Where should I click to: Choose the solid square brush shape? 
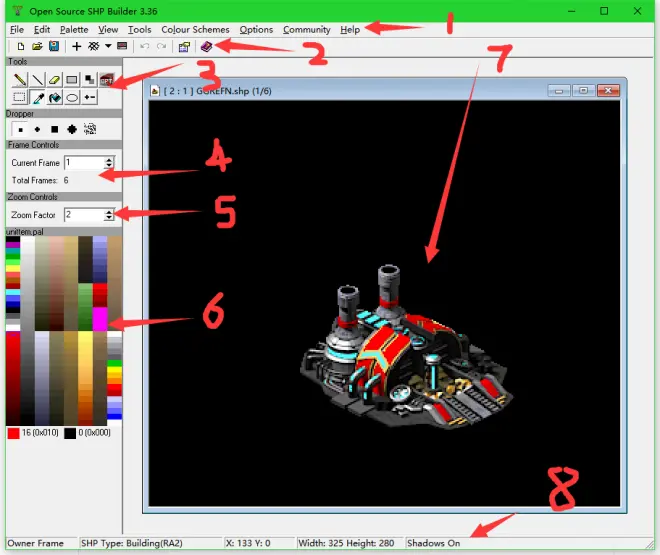54,129
